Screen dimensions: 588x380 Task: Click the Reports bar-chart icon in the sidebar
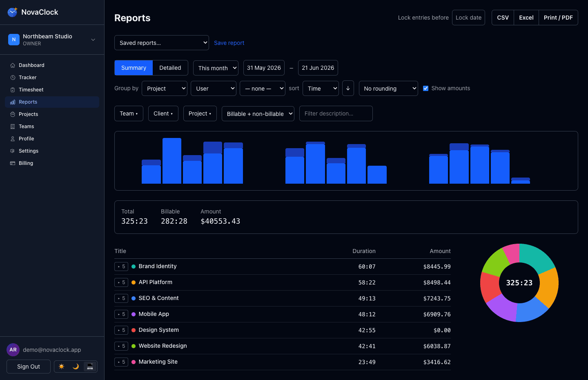click(x=13, y=102)
